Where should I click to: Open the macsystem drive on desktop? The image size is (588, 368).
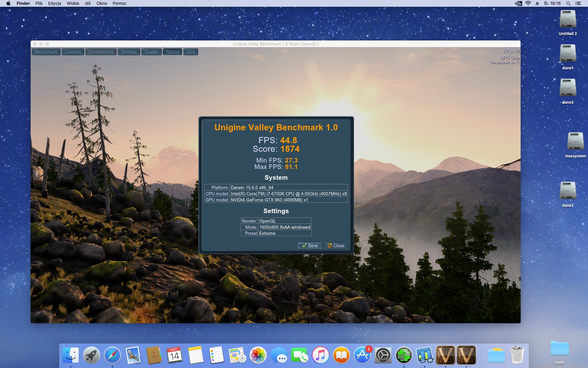point(575,142)
